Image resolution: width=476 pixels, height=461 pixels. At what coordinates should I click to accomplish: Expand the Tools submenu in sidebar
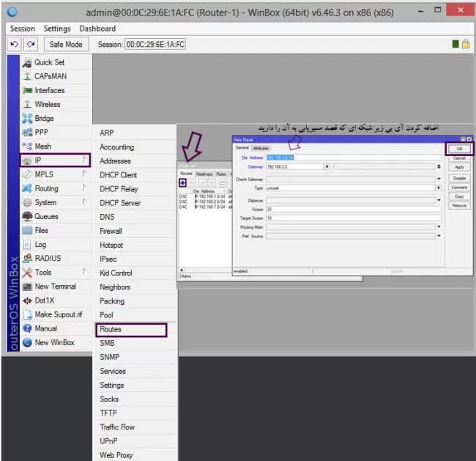45,273
